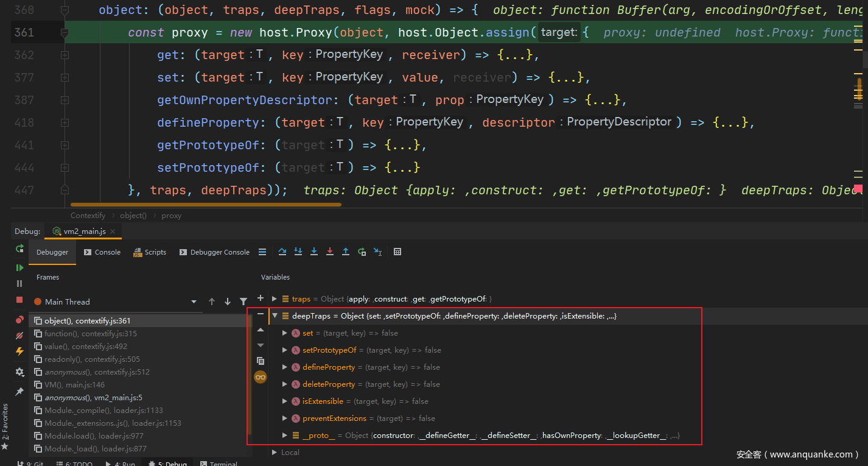Expand the Local scope node
868x466 pixels.
(x=275, y=453)
